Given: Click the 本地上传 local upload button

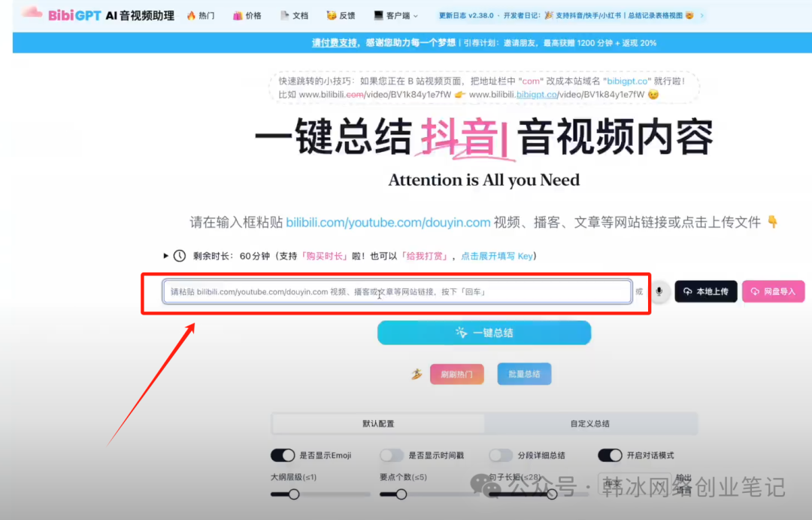Looking at the screenshot, I should point(706,291).
